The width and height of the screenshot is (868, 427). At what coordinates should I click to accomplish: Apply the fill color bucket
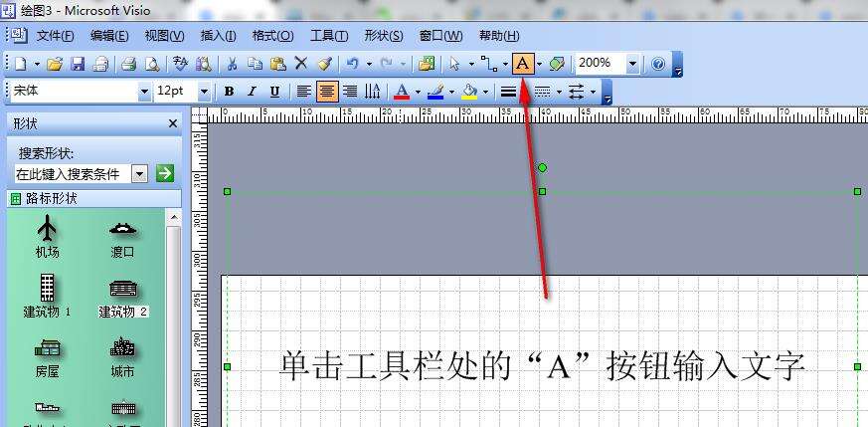click(469, 92)
